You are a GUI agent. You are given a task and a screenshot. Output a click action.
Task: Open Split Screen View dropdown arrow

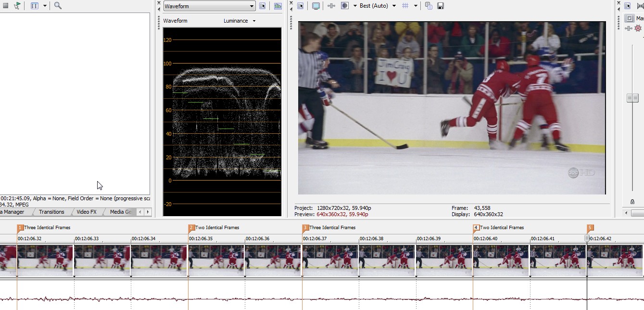[x=355, y=6]
